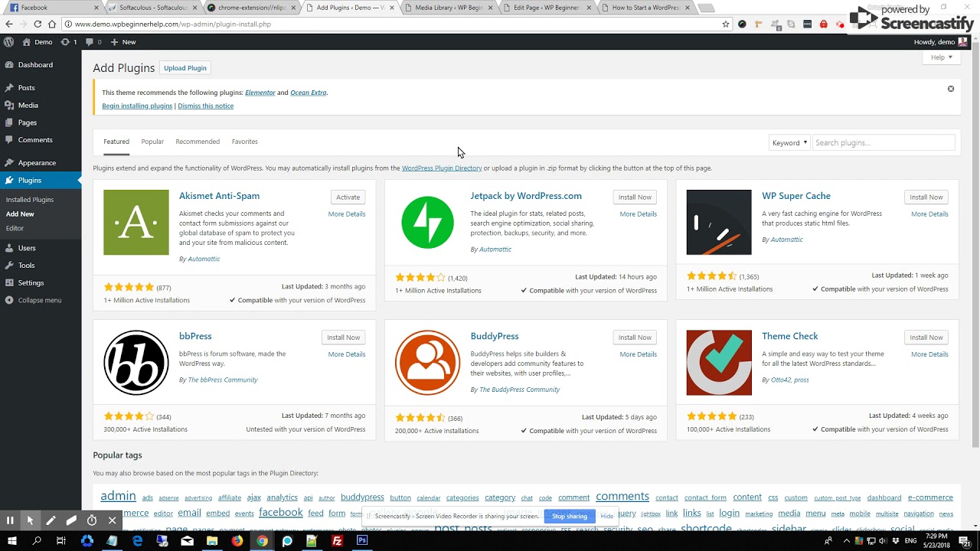
Task: Select the Screencastify eraser tool
Action: 71,520
